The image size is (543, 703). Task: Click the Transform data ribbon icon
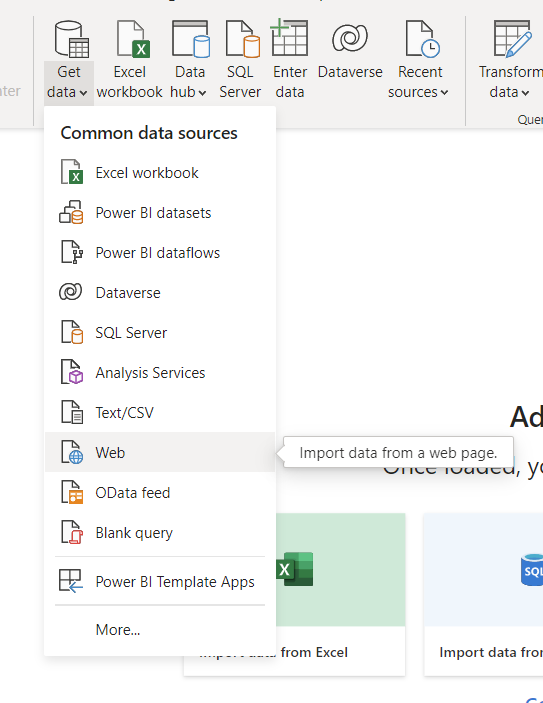[x=513, y=39]
